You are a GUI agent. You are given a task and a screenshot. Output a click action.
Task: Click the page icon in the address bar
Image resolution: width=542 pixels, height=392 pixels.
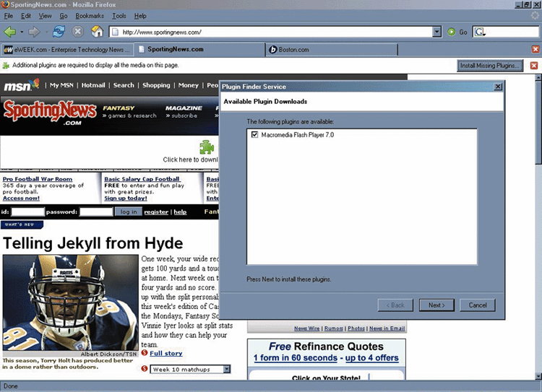[116, 32]
